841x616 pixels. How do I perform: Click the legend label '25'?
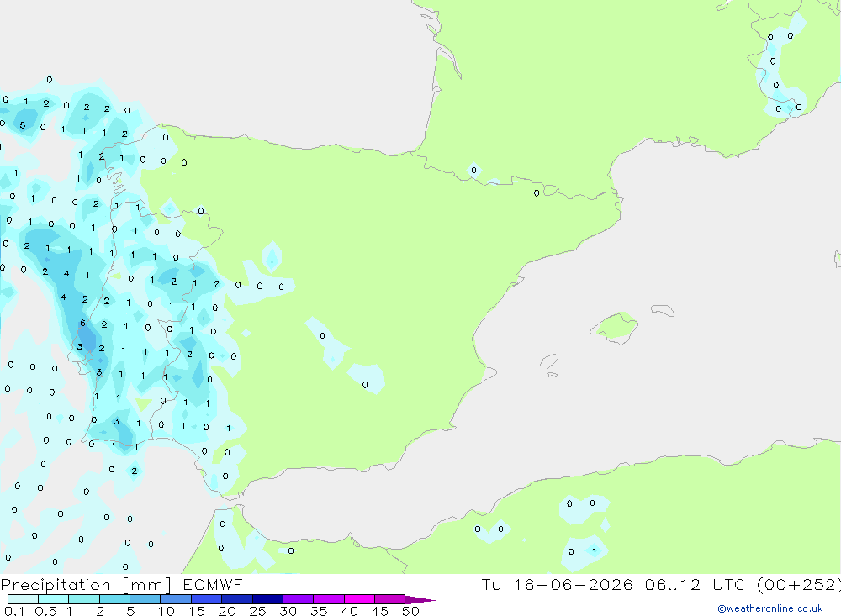tap(257, 611)
